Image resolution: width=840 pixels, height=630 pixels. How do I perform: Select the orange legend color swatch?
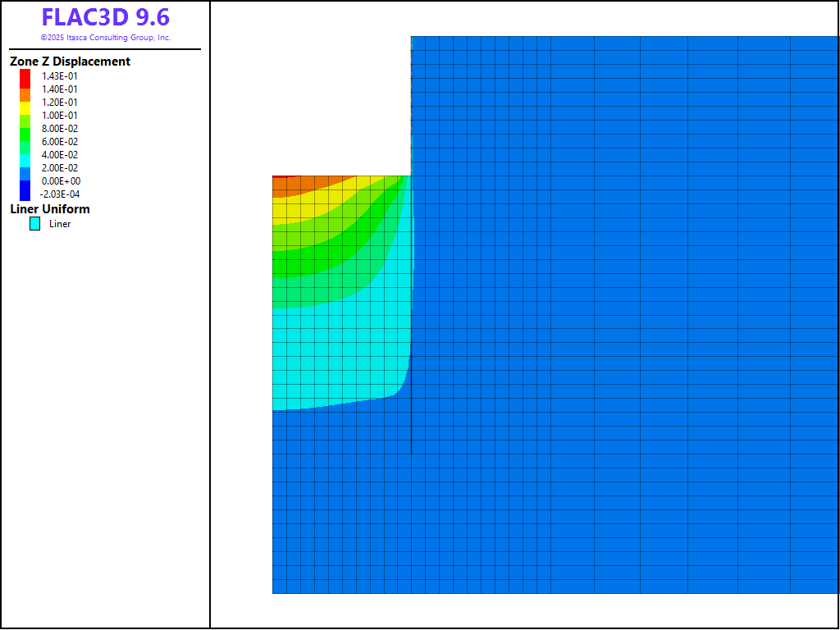(x=25, y=95)
